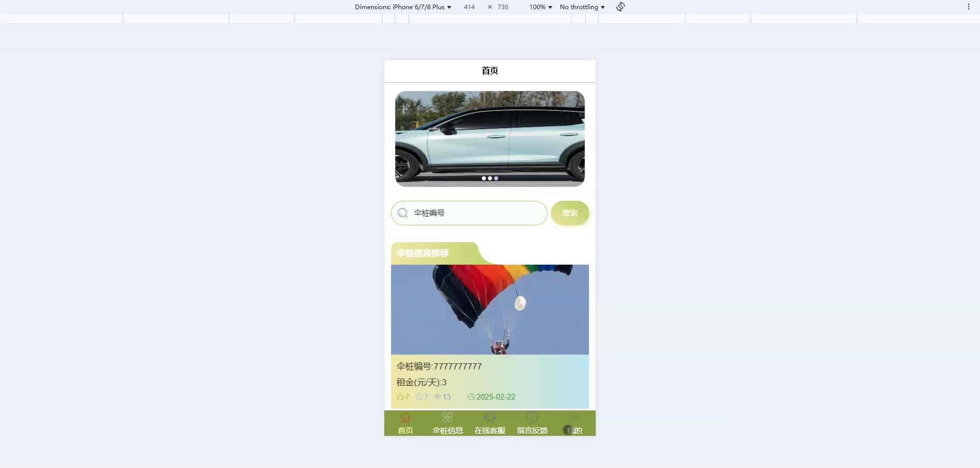This screenshot has height=468, width=980.
Task: Click the 伞桩编号 search input field
Action: point(469,213)
